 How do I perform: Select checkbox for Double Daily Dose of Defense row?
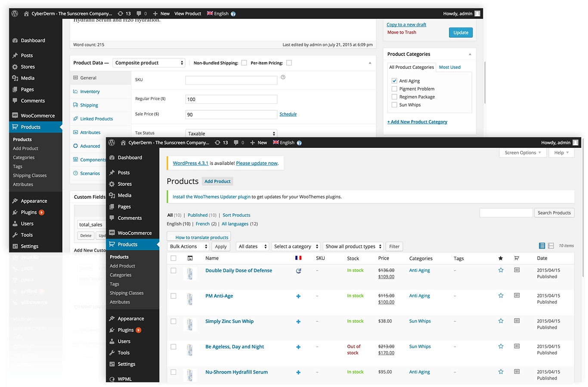[x=173, y=270]
